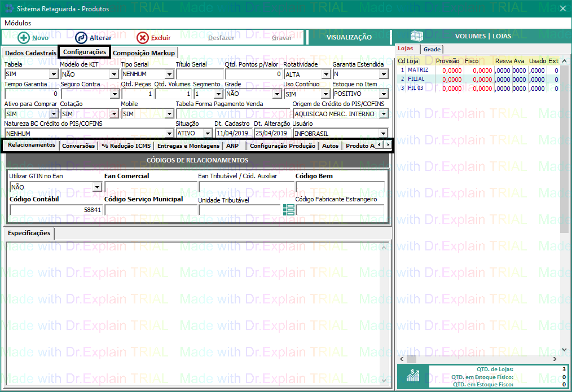
Task: Open the Especificações tab
Action: 29,232
